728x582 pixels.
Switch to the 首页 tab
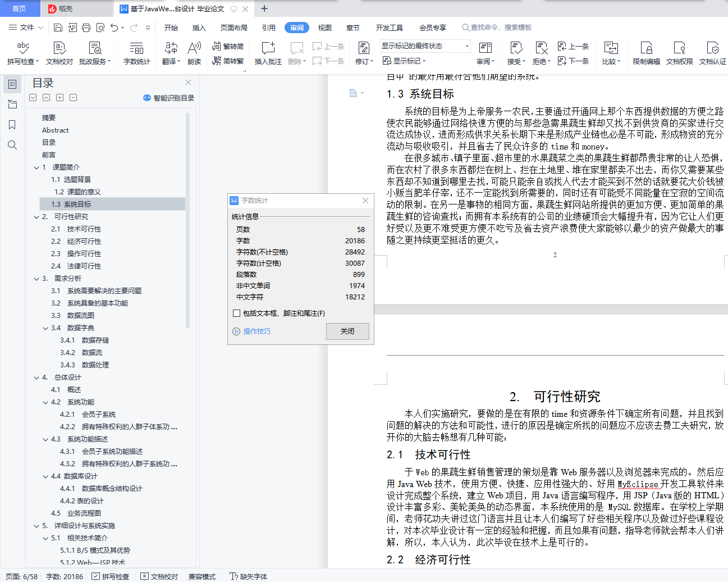19,8
